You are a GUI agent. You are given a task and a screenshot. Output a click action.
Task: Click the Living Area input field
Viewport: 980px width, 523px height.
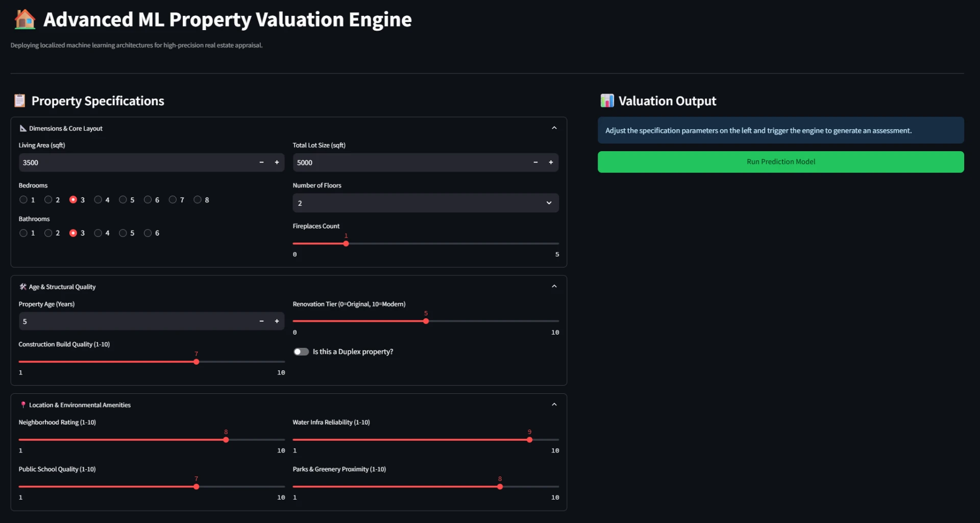pos(136,162)
